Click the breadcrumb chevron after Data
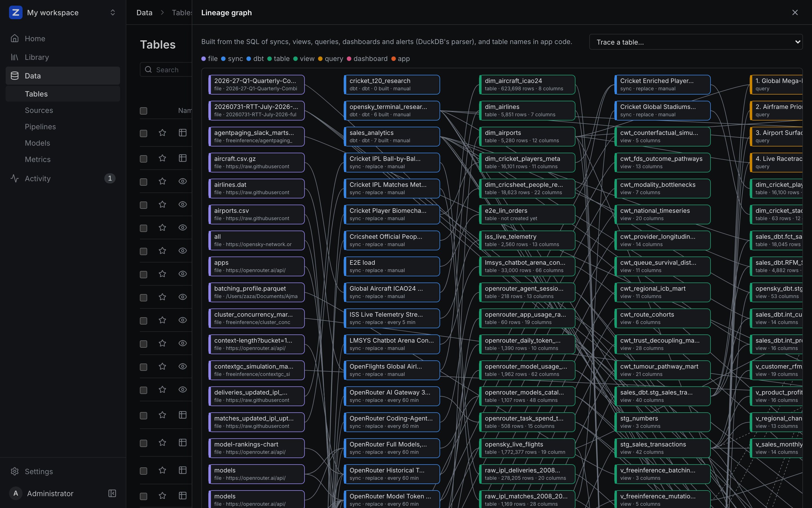The height and width of the screenshot is (508, 812). 162,12
